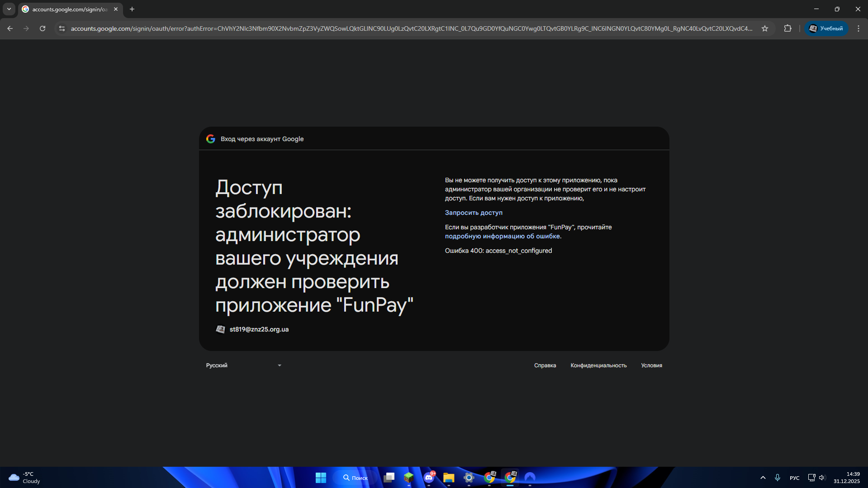Open the Русский language dropdown

click(243, 365)
